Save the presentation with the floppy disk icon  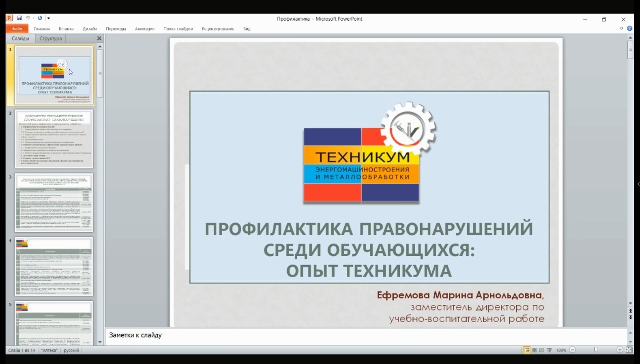(x=19, y=18)
